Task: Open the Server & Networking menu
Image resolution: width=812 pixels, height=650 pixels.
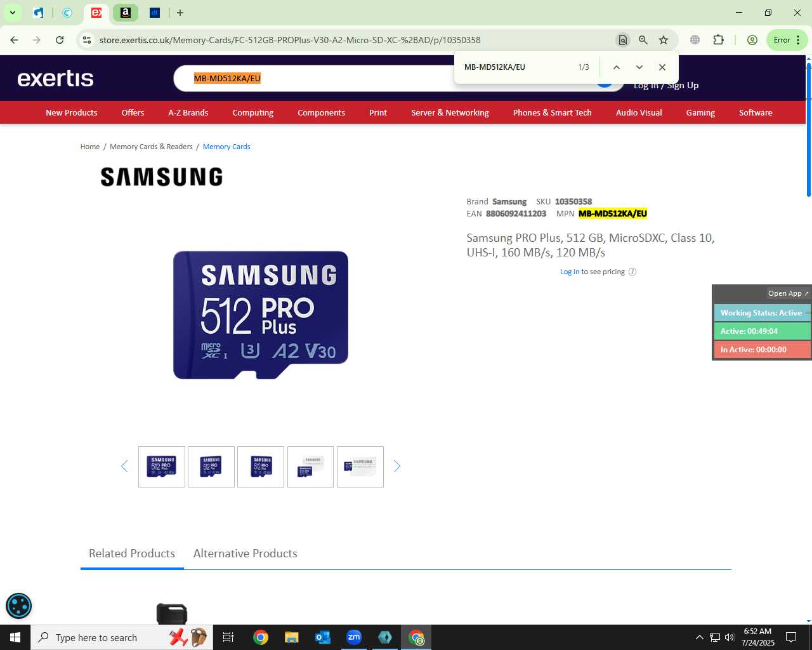Action: pos(450,112)
